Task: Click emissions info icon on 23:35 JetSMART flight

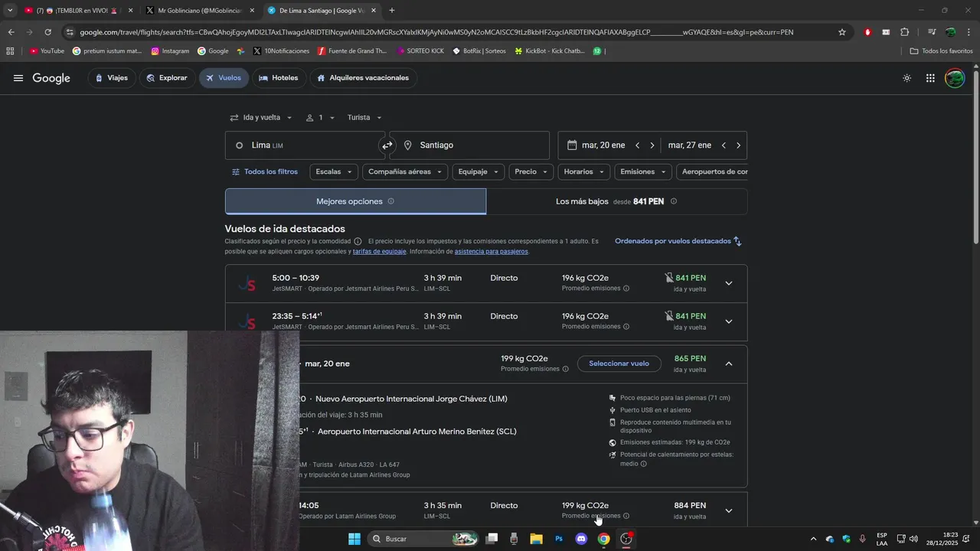Action: pos(626,327)
